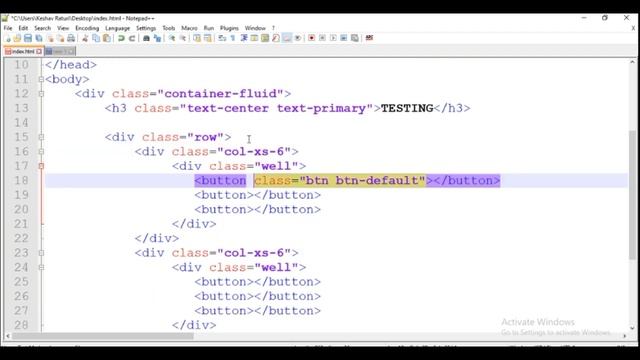The height and width of the screenshot is (360, 640).
Task: Run macro multiple times toolbar icon
Action: tap(344, 38)
